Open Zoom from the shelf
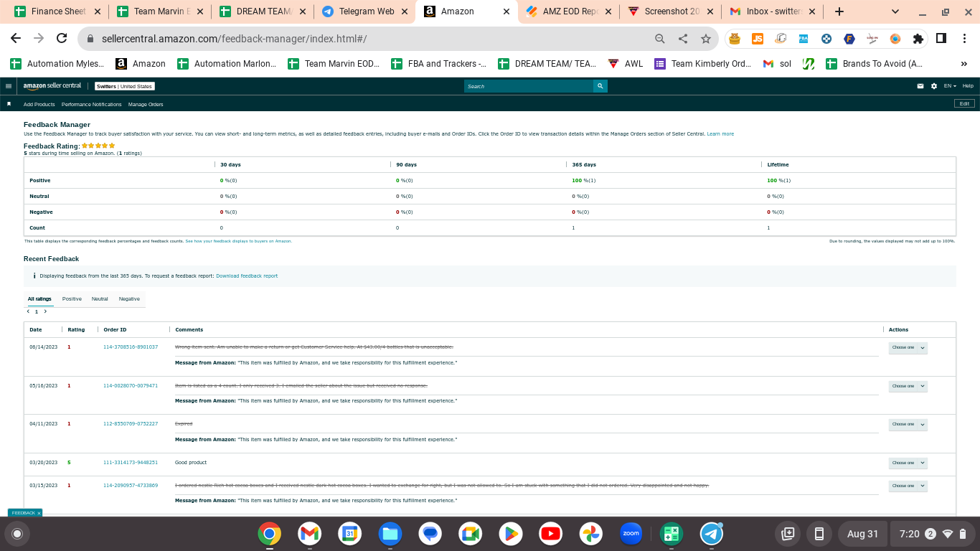 [631, 534]
